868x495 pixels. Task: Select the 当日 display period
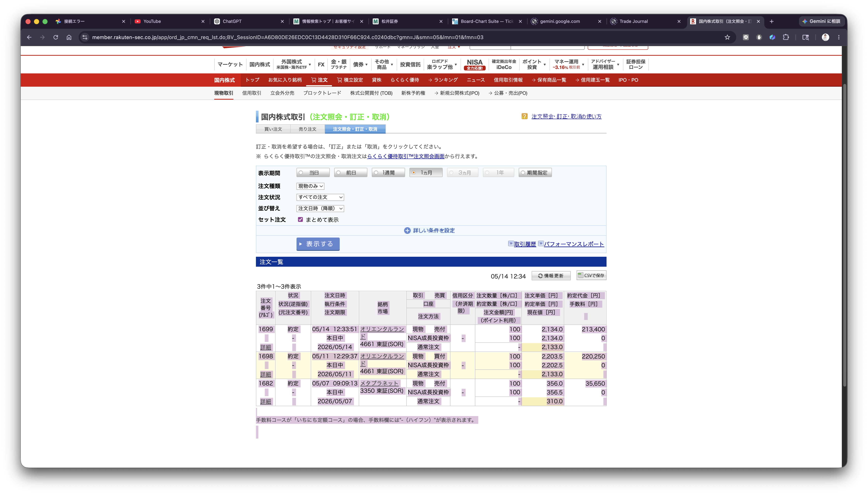[x=313, y=173]
